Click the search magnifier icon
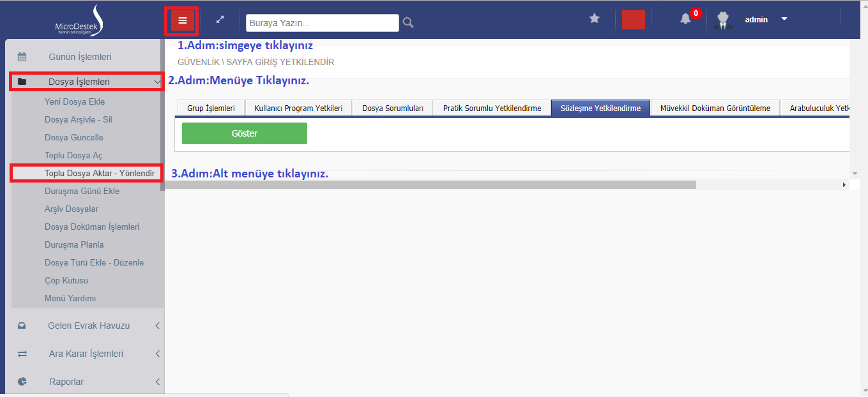This screenshot has height=397, width=868. (408, 23)
